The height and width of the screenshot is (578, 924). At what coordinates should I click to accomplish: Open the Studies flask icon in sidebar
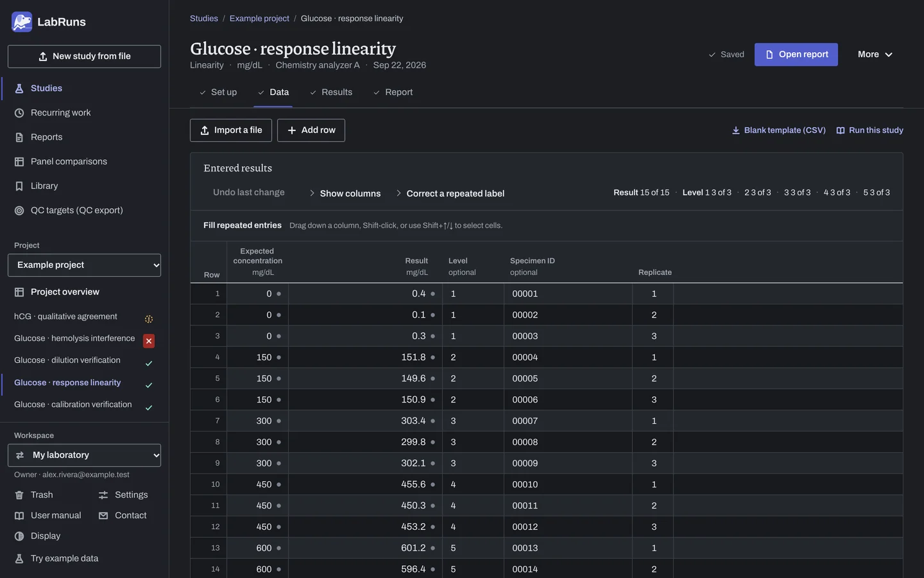tap(19, 89)
